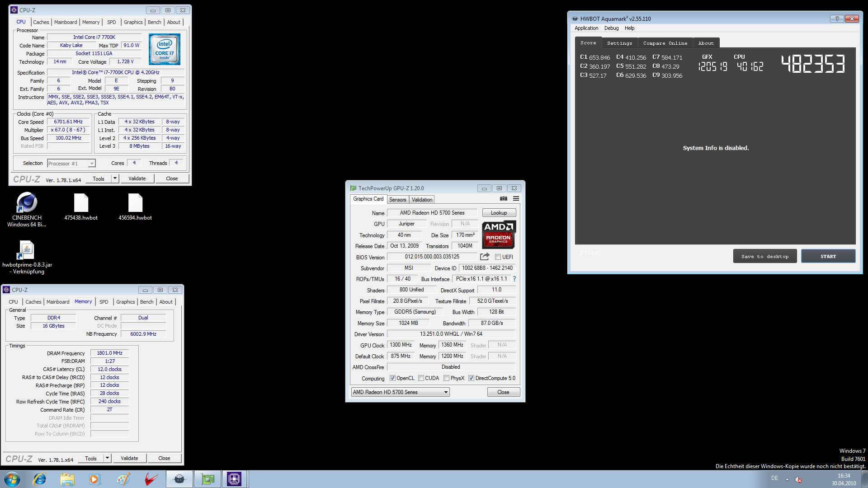Open the 456594.hwbot file on desktop

pos(135,207)
